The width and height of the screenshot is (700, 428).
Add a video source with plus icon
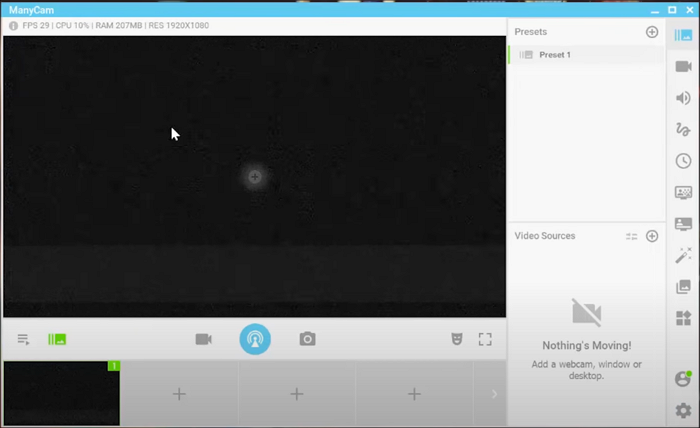[x=652, y=236]
